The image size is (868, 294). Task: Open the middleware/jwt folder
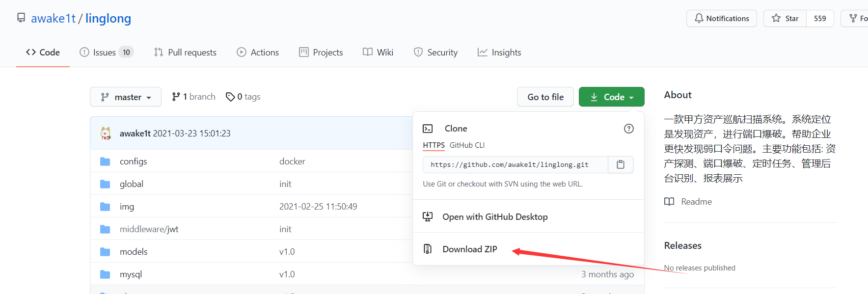149,229
